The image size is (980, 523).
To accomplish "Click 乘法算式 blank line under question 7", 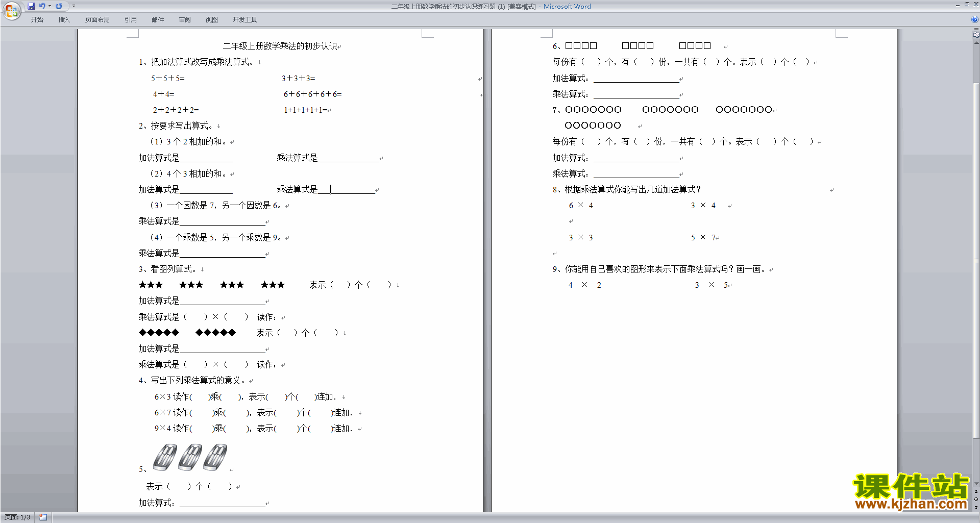I will 636,173.
